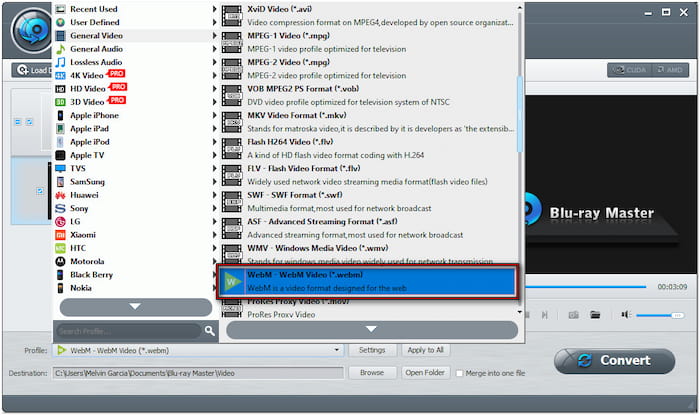Viewport: 700px width, 415px height.
Task: Seek on the video progress bar
Action: pos(586,286)
